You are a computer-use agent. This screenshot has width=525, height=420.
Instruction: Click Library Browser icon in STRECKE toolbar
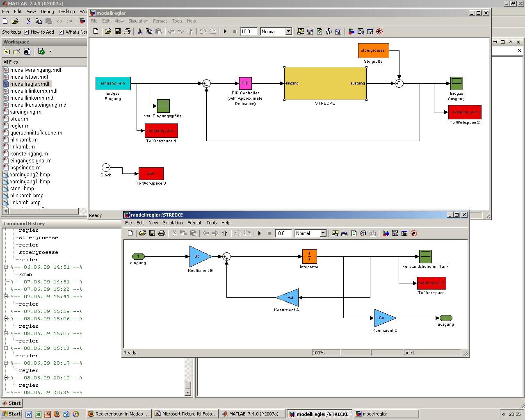click(386, 233)
